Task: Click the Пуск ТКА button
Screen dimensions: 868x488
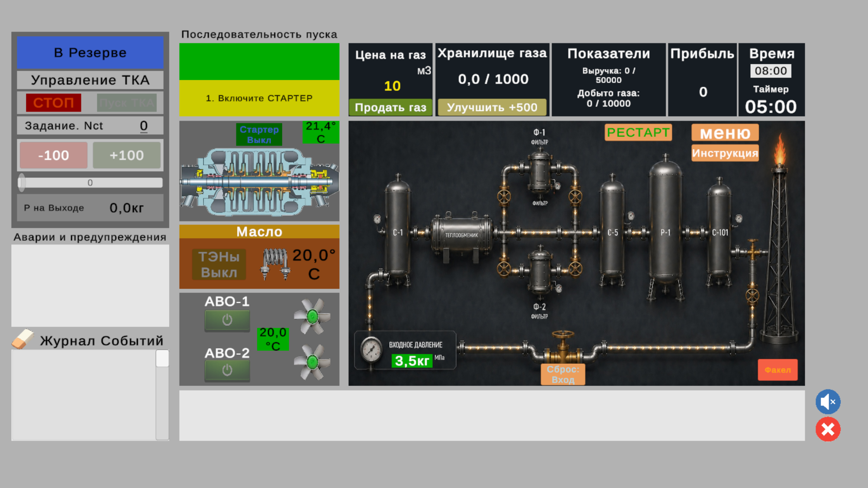Action: [127, 103]
